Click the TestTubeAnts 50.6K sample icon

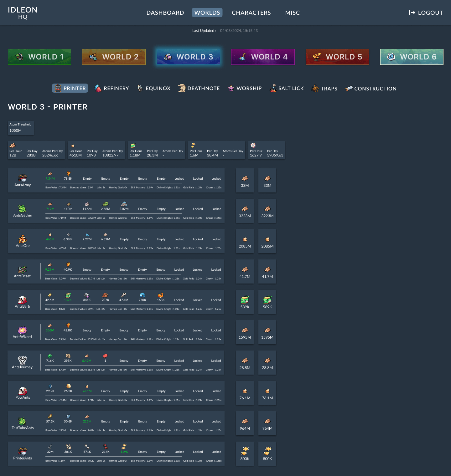68,417
